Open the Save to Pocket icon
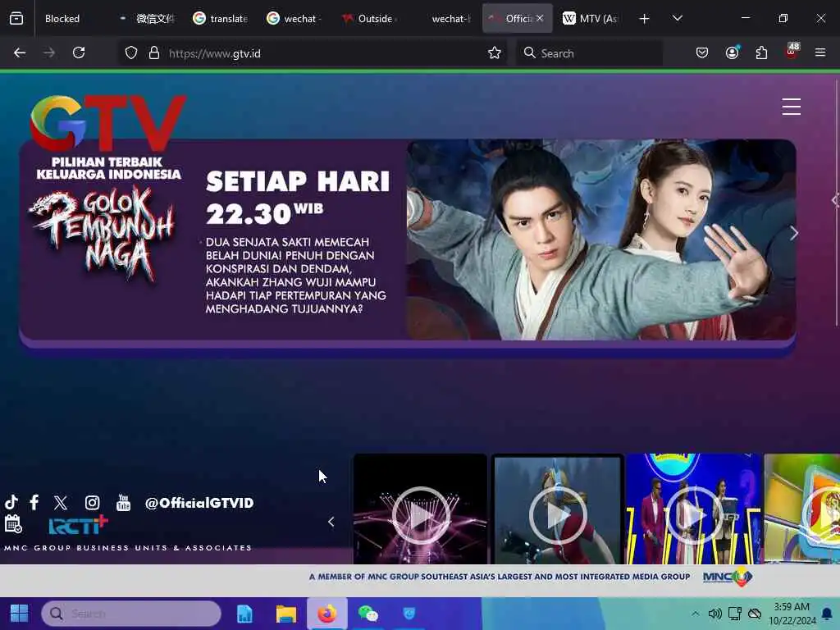This screenshot has height=630, width=840. [702, 52]
